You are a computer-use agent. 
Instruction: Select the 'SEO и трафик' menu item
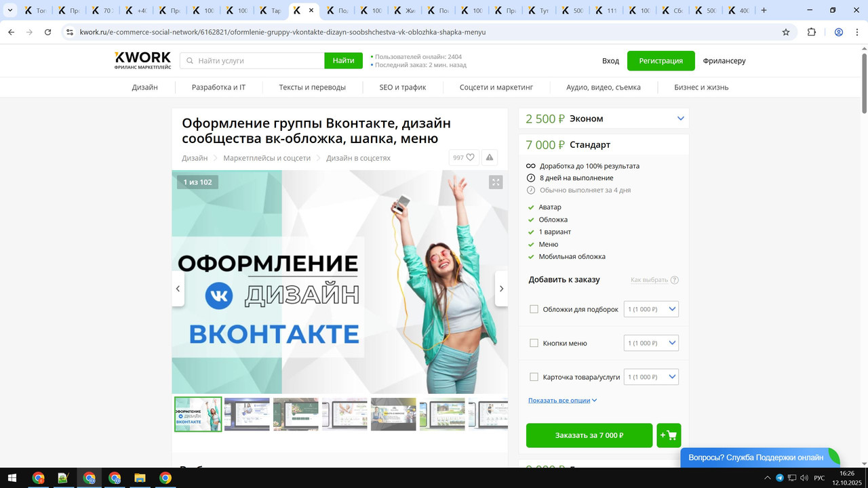click(x=402, y=87)
